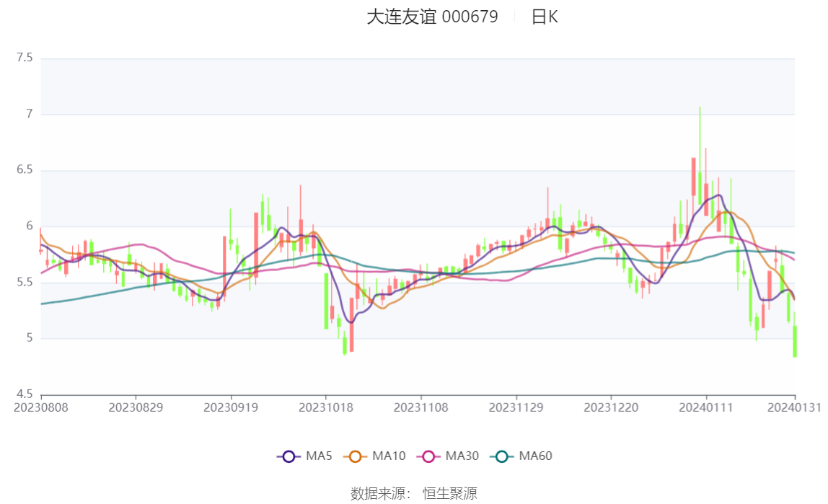Click the orange MA10 circle icon
Viewport: 828px width, 504px height.
click(x=355, y=456)
